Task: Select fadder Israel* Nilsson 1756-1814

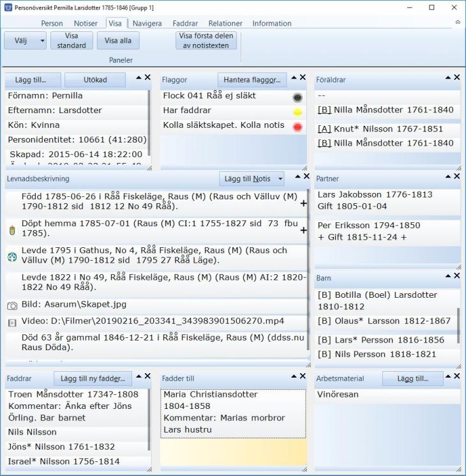Action: [77, 461]
